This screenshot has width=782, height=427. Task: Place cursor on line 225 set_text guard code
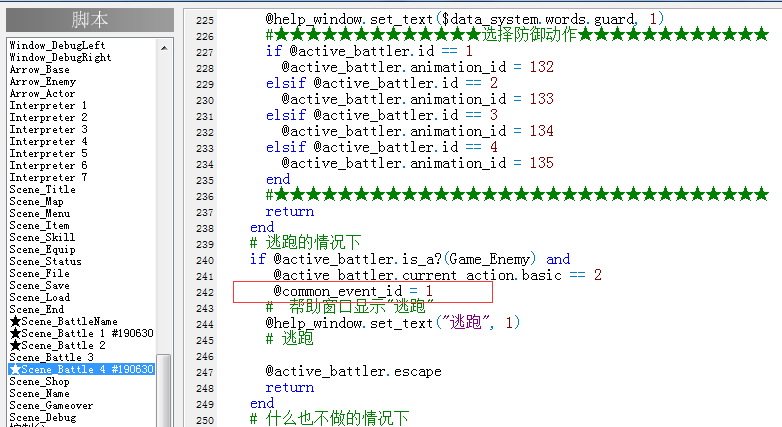click(464, 19)
